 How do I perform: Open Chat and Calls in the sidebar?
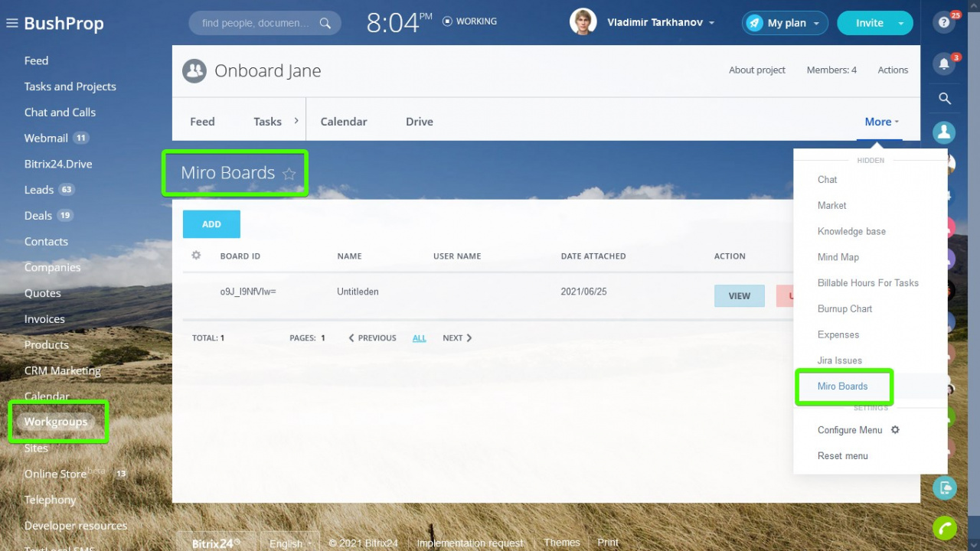point(60,112)
